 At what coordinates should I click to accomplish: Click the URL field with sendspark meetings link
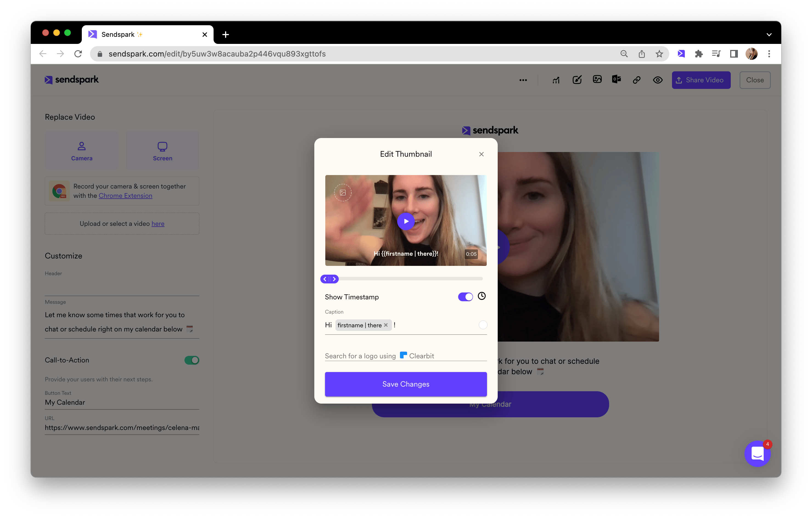click(x=122, y=428)
